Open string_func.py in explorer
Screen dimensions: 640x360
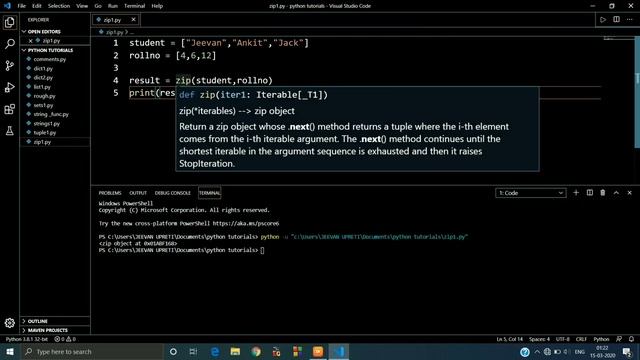[51, 114]
